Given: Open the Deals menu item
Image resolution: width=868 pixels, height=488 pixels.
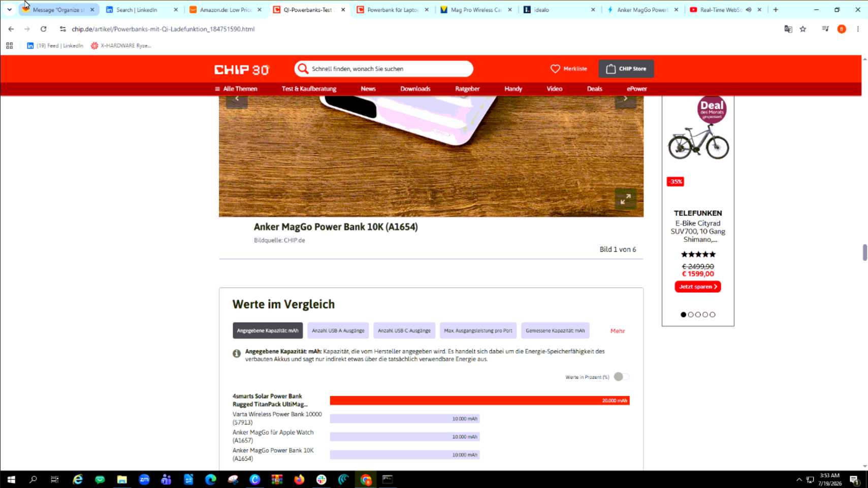Looking at the screenshot, I should tap(594, 89).
